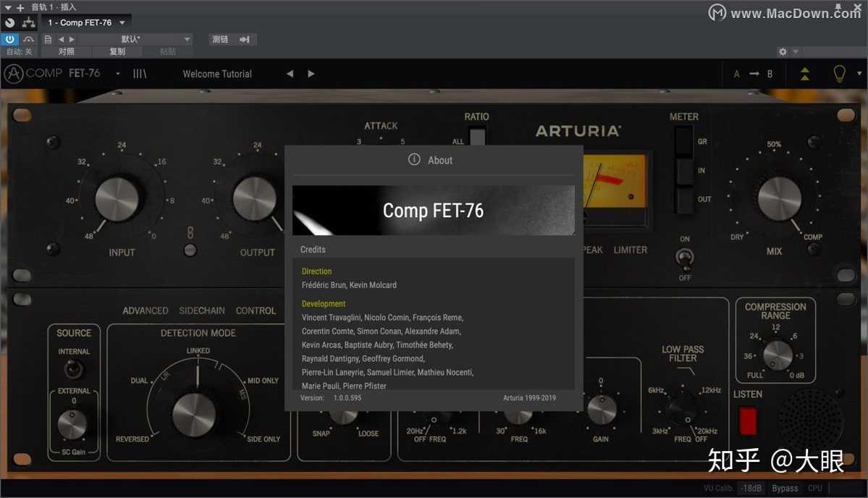Click the sidechain input arrow icon
Viewport: 868px width, 498px height.
tap(245, 39)
